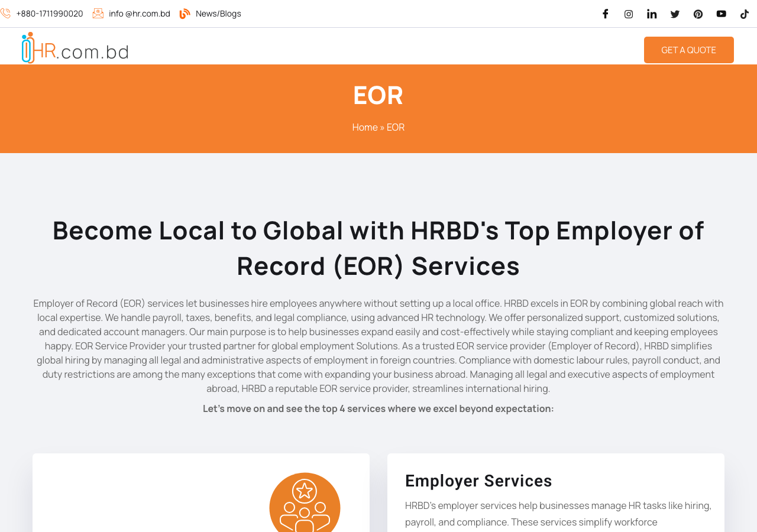Open the Instagram social icon
757x532 pixels.
(629, 14)
